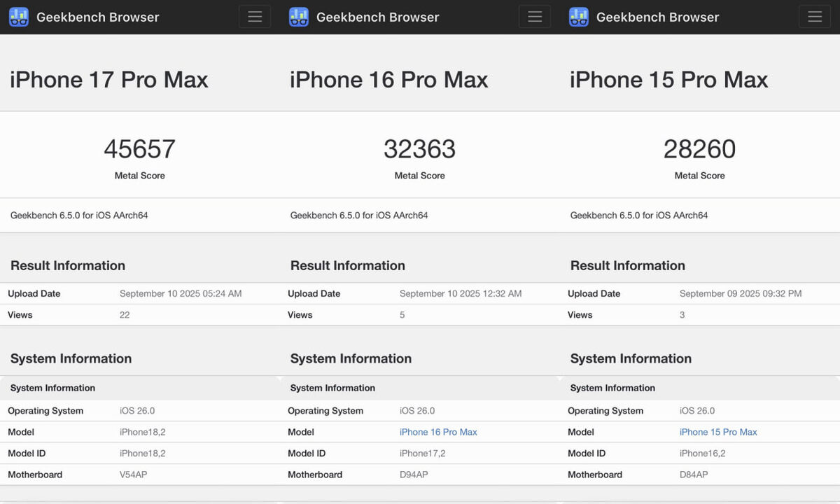Click iOS 26.0 value in iPhone 16 panel

(x=417, y=411)
